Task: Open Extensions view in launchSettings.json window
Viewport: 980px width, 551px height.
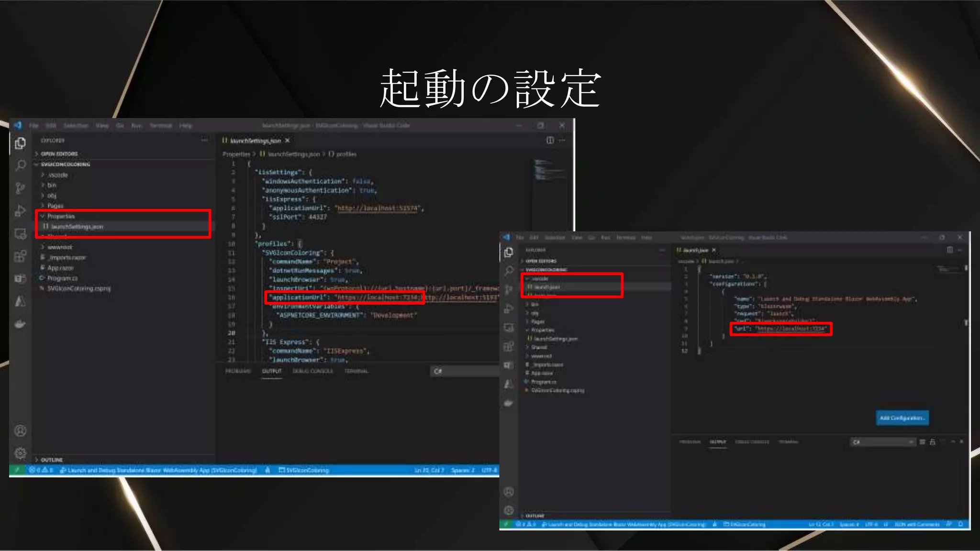Action: [x=20, y=256]
